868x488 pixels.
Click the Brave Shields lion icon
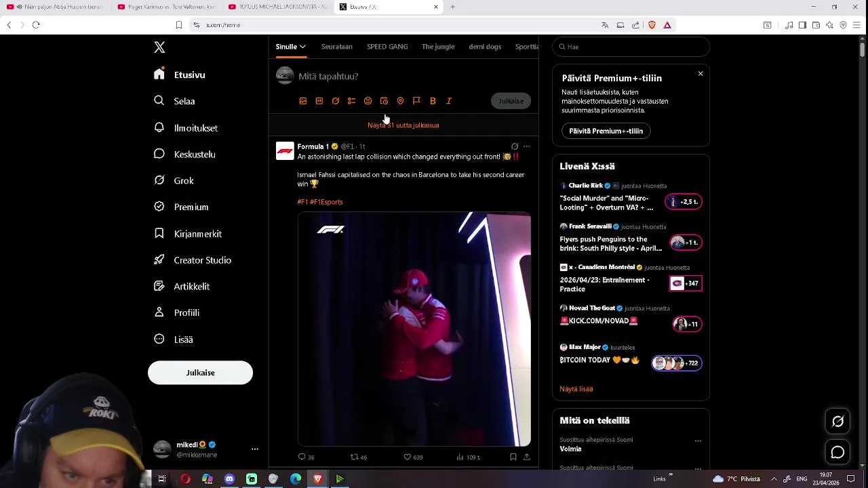click(x=652, y=25)
